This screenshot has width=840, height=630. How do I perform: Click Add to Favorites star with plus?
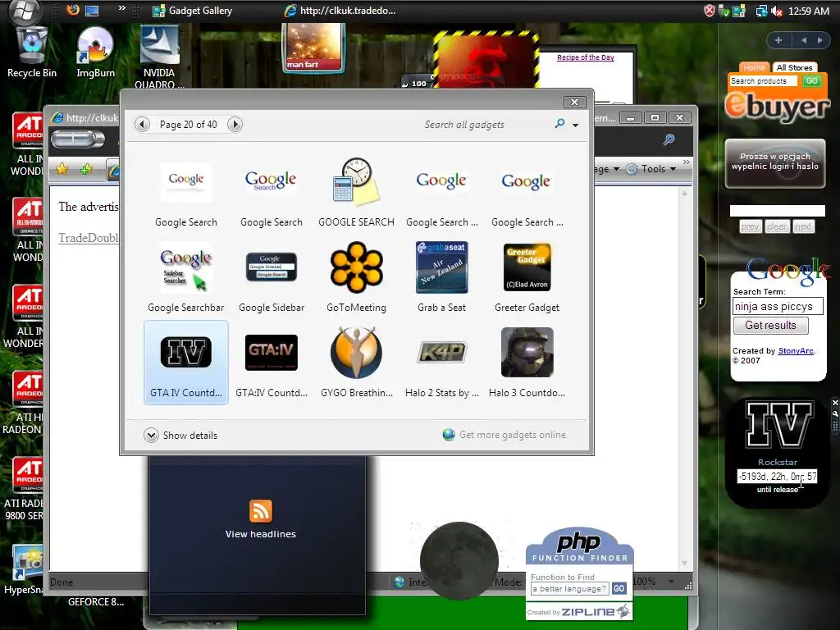[x=86, y=169]
